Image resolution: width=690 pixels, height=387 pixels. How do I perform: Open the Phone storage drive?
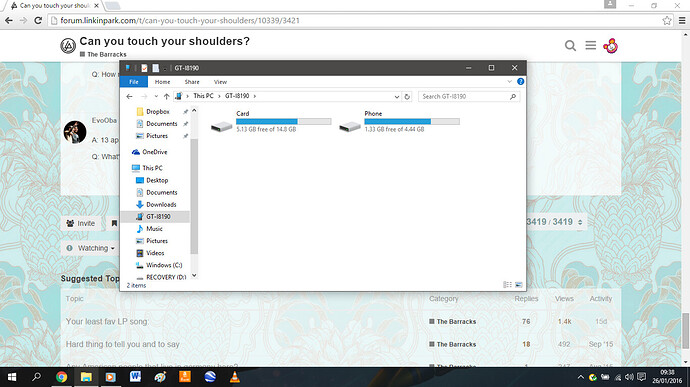tap(399, 121)
